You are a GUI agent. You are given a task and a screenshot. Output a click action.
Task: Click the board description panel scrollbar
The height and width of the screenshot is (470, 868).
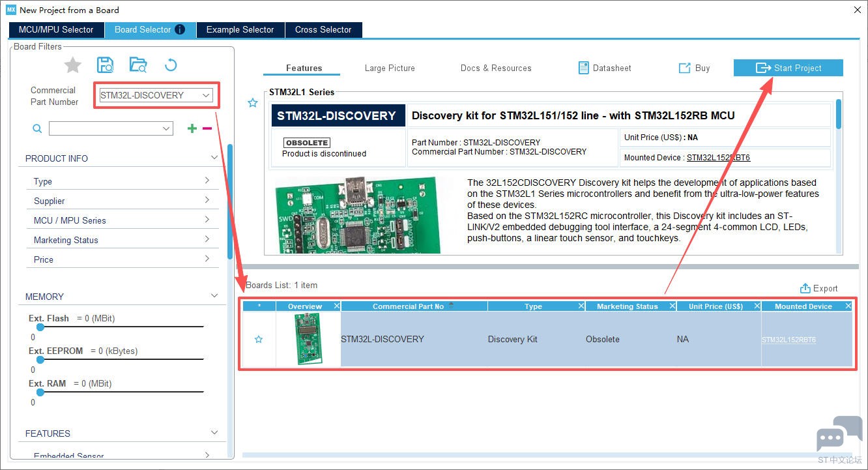click(x=839, y=113)
